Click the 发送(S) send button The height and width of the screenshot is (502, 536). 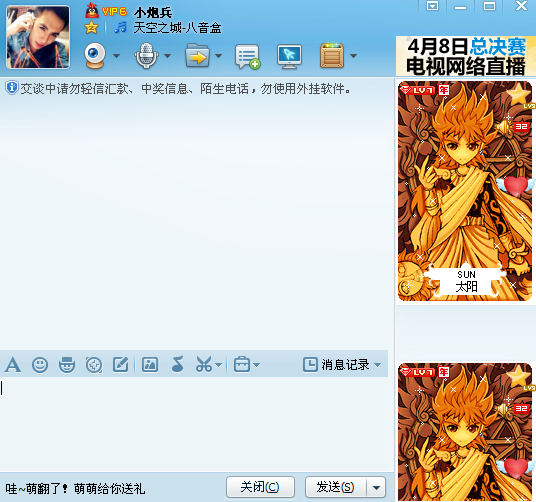pyautogui.click(x=336, y=487)
